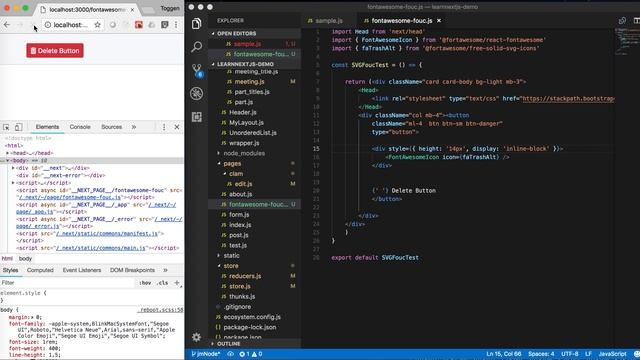Open errors and warnings count in status bar

click(251, 354)
